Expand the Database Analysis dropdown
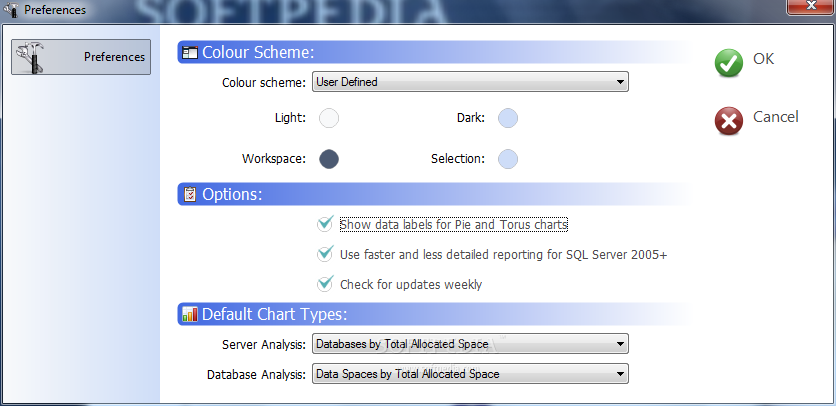This screenshot has width=836, height=406. (470, 374)
